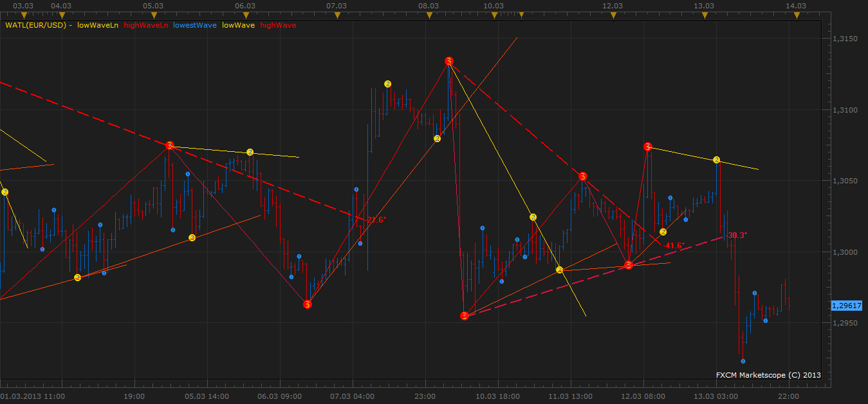Viewport: 868px width, 404px height.
Task: Select the WATL(EUR/USD) indicator label
Action: [35, 26]
